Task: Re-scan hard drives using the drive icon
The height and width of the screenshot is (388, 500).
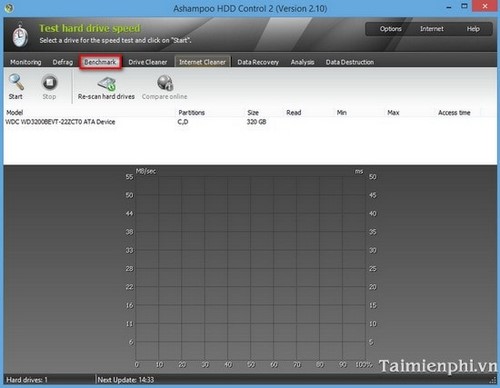Action: pyautogui.click(x=107, y=84)
